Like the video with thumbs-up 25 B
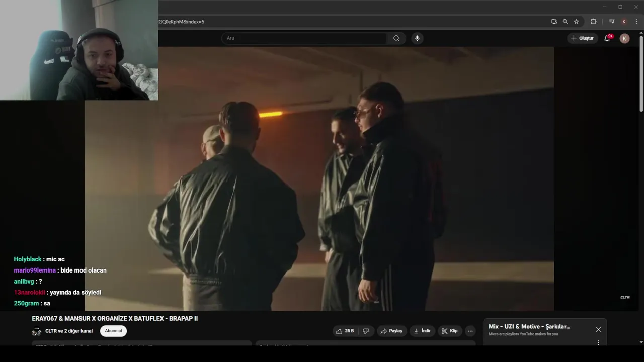Image resolution: width=644 pixels, height=362 pixels. pyautogui.click(x=345, y=331)
